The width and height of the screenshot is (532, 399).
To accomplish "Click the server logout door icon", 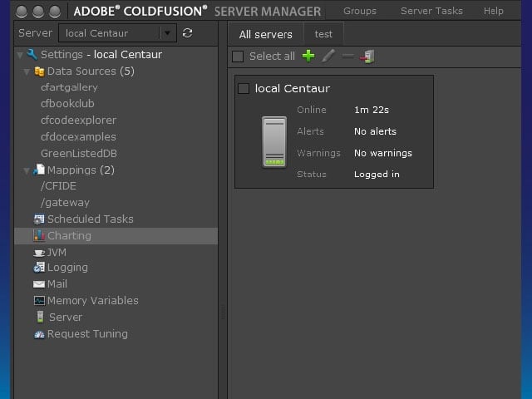I will click(x=367, y=57).
